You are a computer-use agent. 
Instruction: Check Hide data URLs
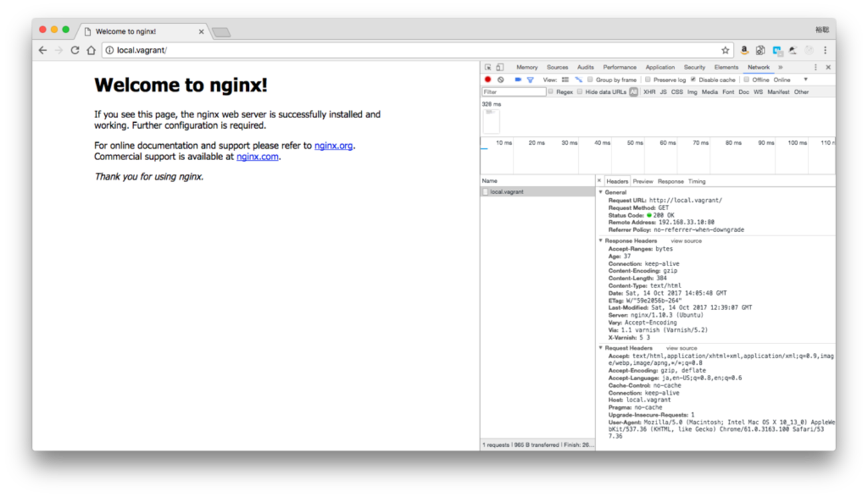tap(580, 91)
